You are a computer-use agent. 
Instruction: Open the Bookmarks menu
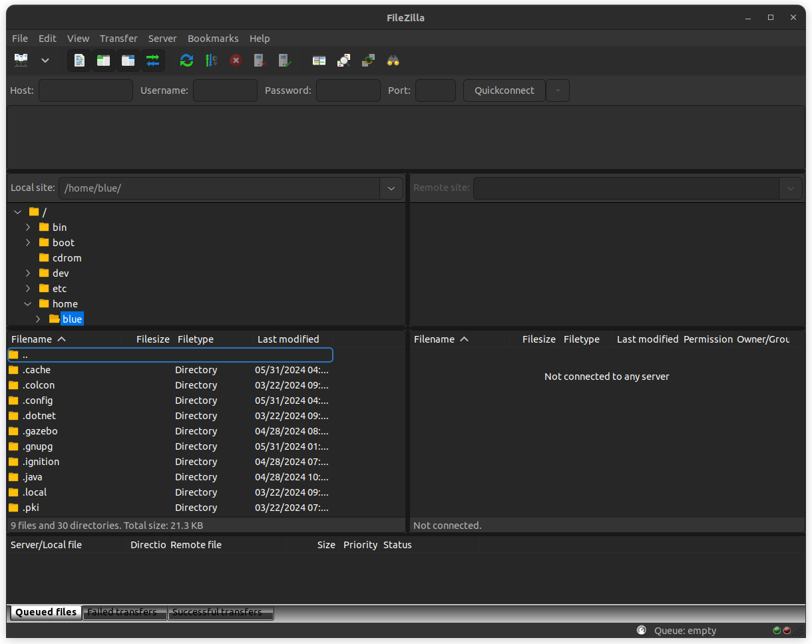pos(213,39)
